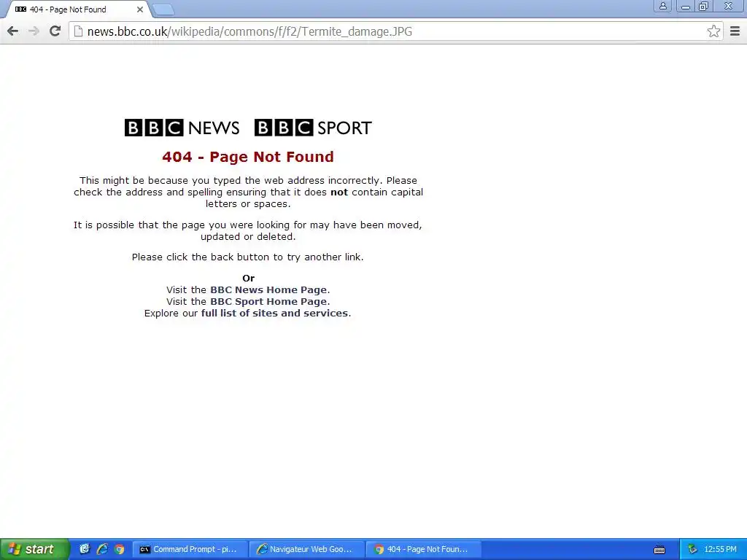The width and height of the screenshot is (747, 560).
Task: Click the tray icon next to the clock
Action: click(692, 550)
